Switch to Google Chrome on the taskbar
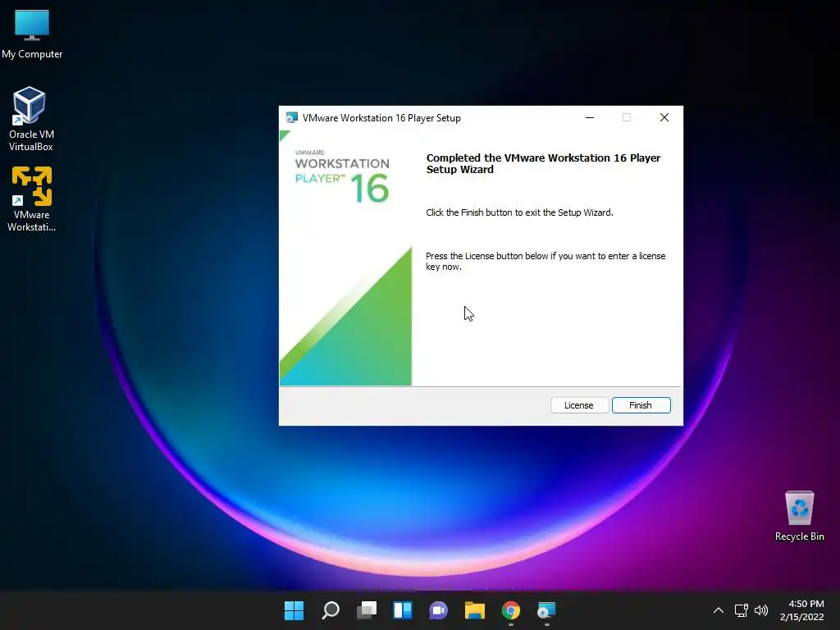Screen dimensions: 840x630 coord(510,610)
